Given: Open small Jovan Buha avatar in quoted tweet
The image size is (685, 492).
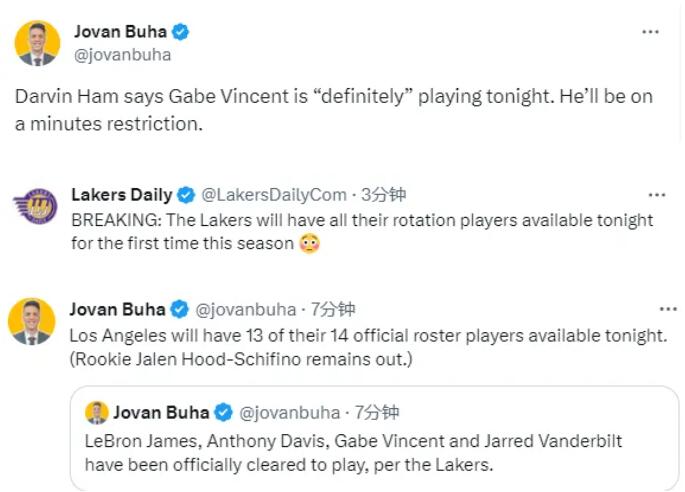Looking at the screenshot, I should (97, 413).
